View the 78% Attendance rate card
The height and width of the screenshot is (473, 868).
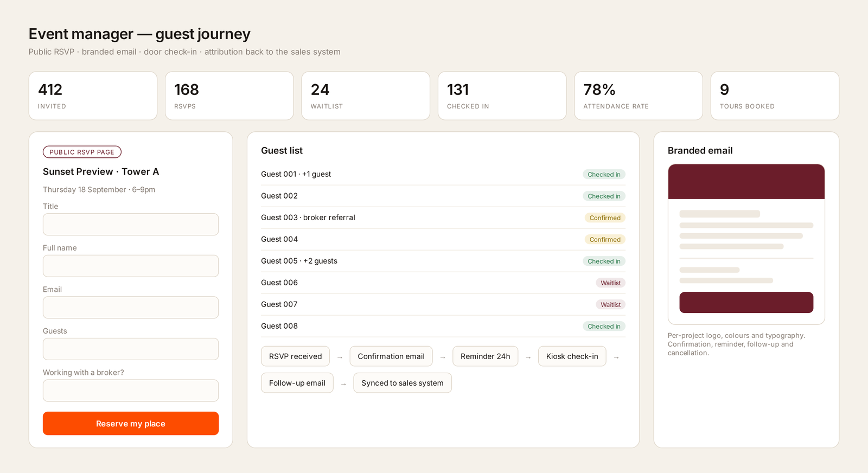click(639, 96)
